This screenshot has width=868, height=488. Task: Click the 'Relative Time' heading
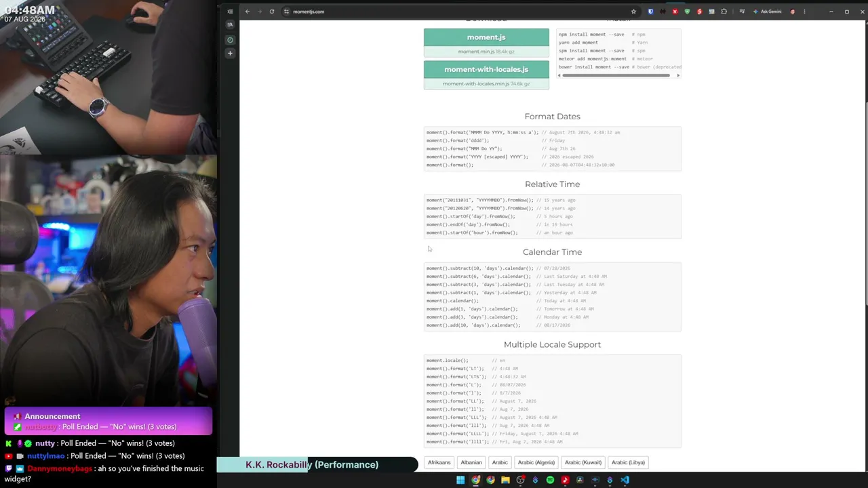[x=552, y=184]
